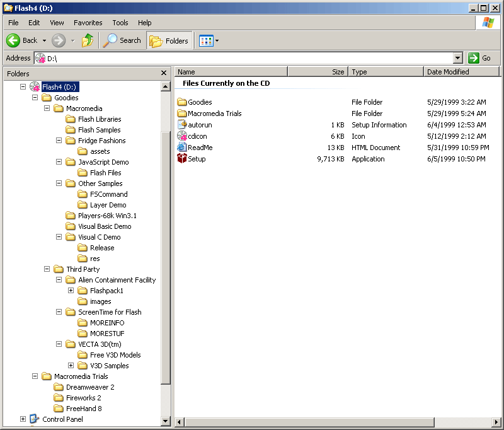Select Goodies folder icon in file list
The height and width of the screenshot is (430, 504).
182,102
